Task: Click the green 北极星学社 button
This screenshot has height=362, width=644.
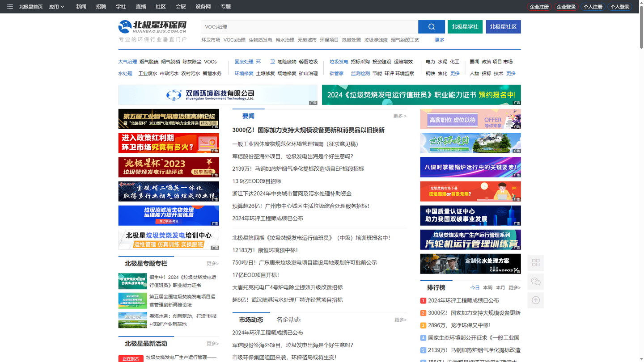Action: (x=465, y=27)
